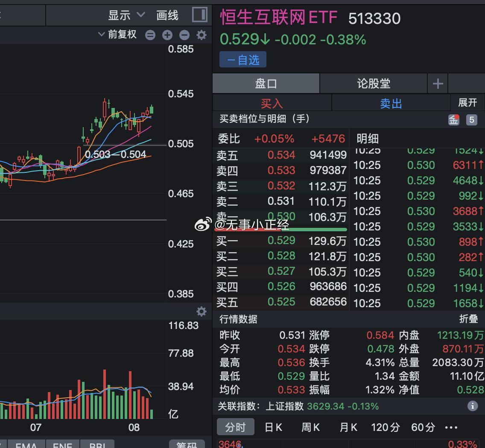Click the 07 date axis marker

pos(36,428)
